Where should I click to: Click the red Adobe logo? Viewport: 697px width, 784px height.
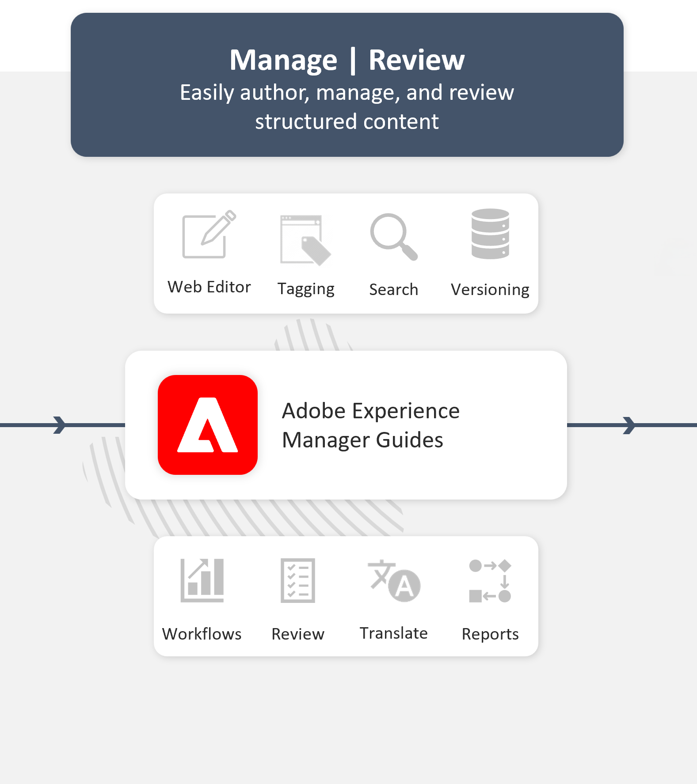coord(208,425)
